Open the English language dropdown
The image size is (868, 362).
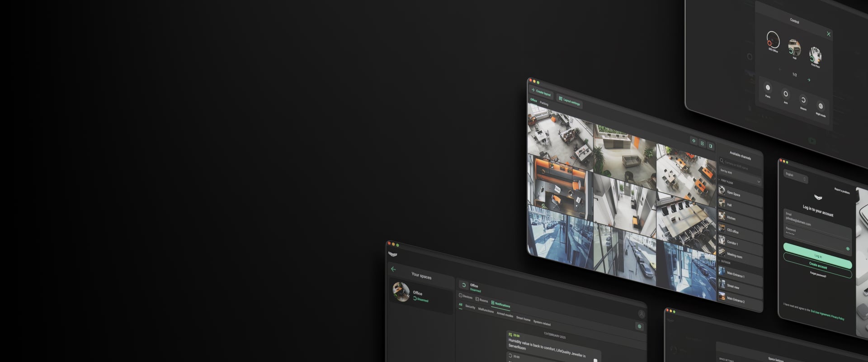tap(796, 176)
